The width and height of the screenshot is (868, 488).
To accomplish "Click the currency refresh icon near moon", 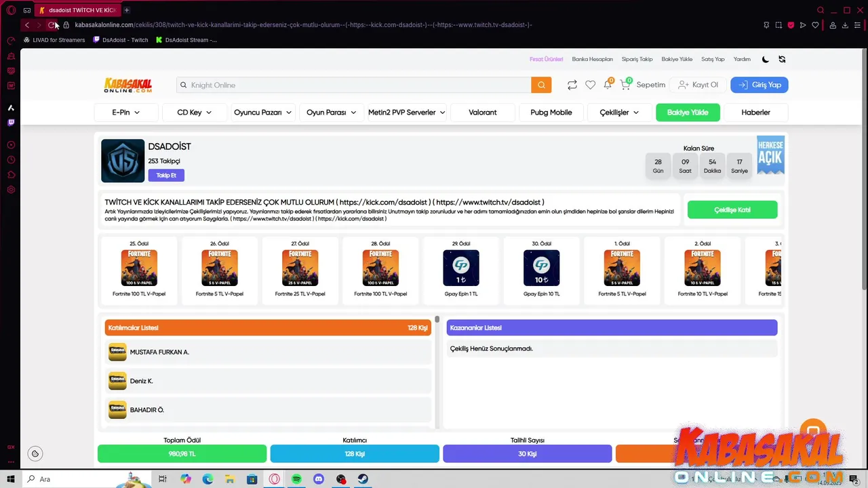I will click(x=782, y=59).
